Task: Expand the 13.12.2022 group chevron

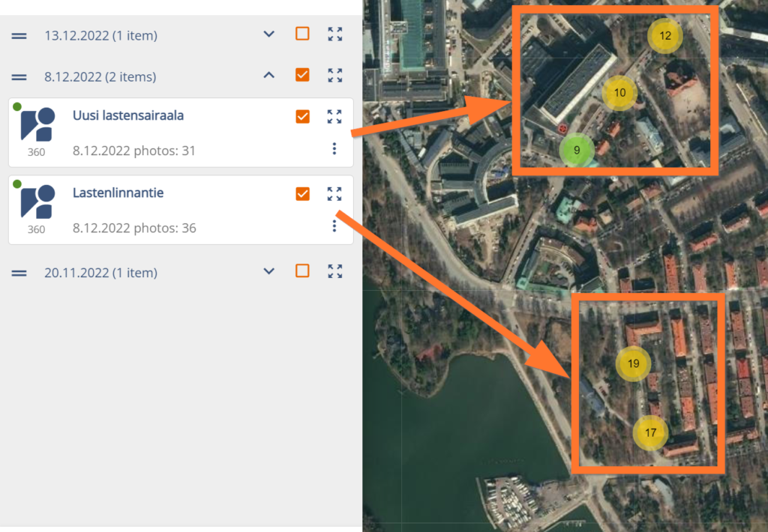Action: pyautogui.click(x=269, y=34)
